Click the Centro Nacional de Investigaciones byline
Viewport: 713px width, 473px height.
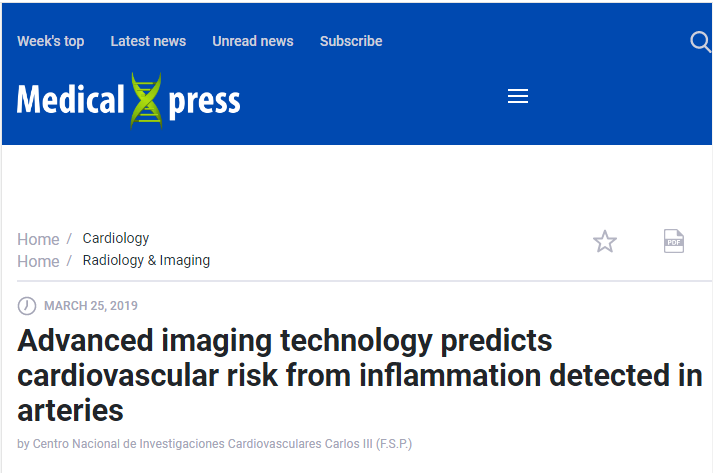coord(215,444)
